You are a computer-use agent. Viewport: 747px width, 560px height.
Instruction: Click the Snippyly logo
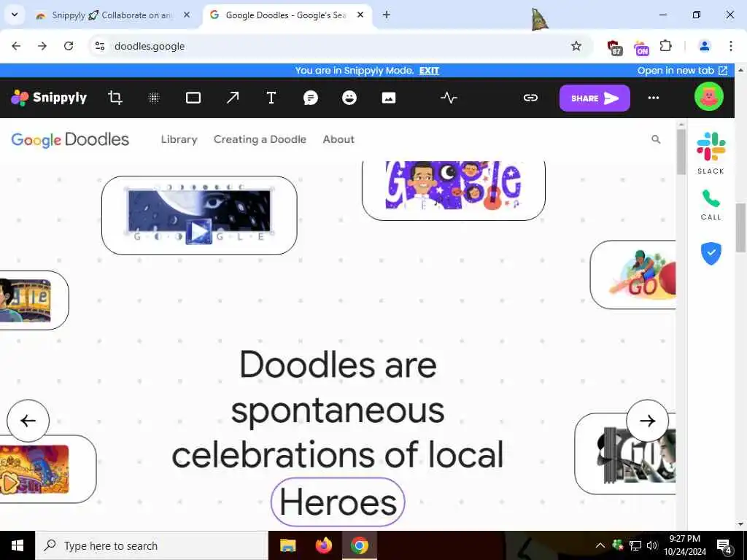tap(49, 98)
